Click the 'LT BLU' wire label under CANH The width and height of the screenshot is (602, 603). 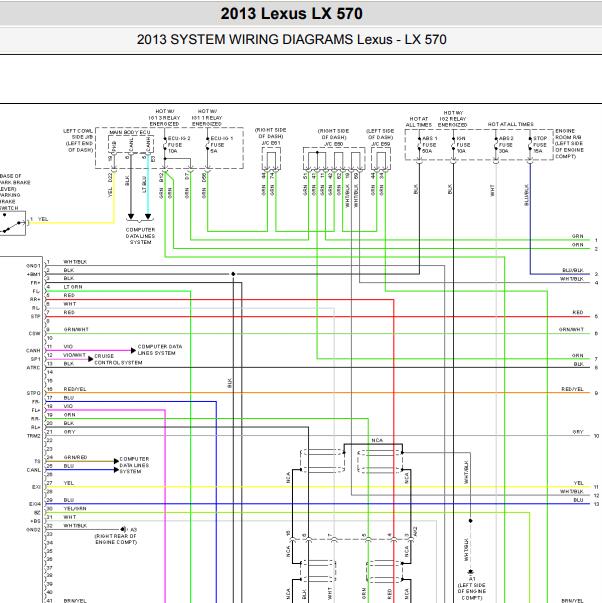145,185
